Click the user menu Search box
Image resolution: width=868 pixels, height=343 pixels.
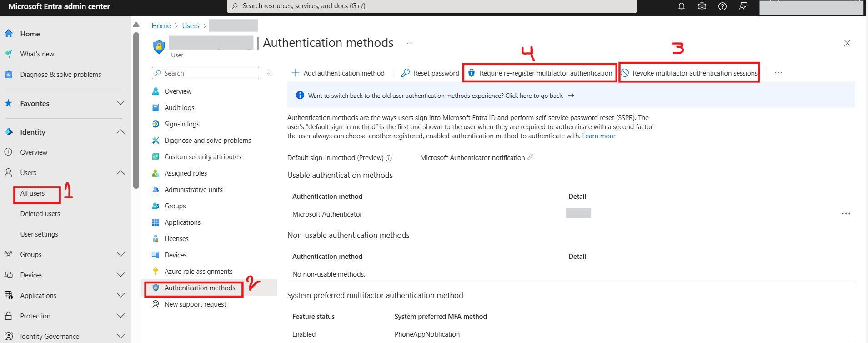pos(206,73)
